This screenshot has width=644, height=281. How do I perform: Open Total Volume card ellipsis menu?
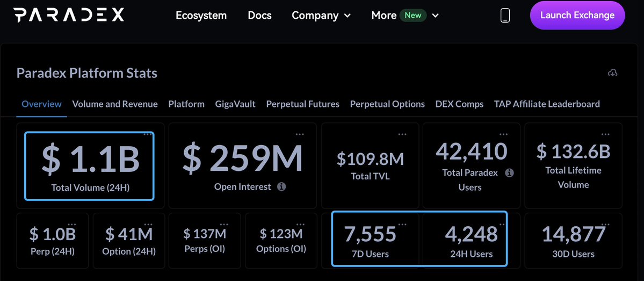tap(146, 134)
